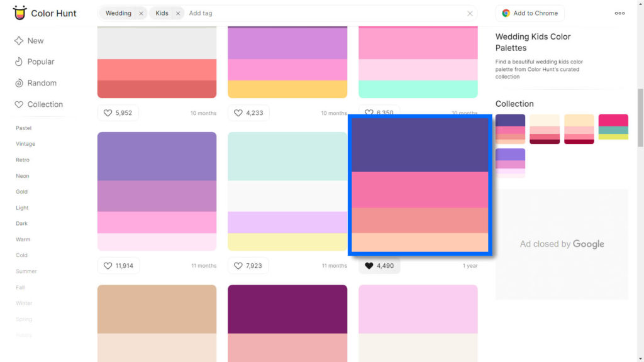This screenshot has width=644, height=362.
Task: Select the dark purple band of highlighted palette
Action: (x=419, y=145)
